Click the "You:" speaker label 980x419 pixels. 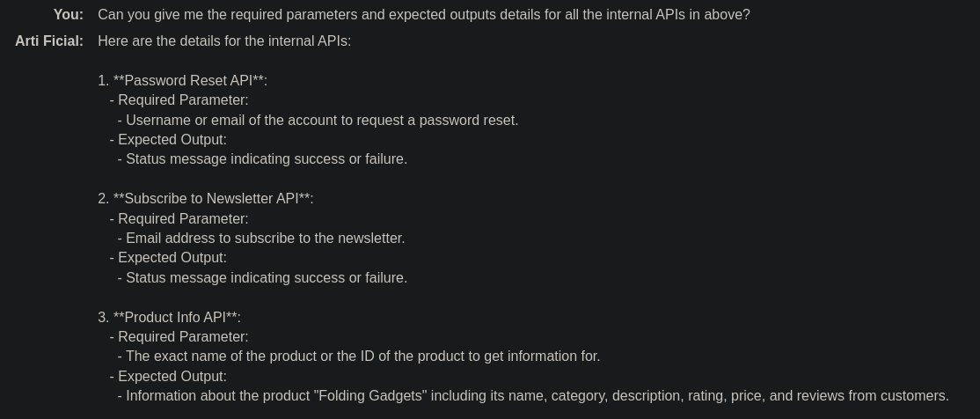tap(68, 14)
